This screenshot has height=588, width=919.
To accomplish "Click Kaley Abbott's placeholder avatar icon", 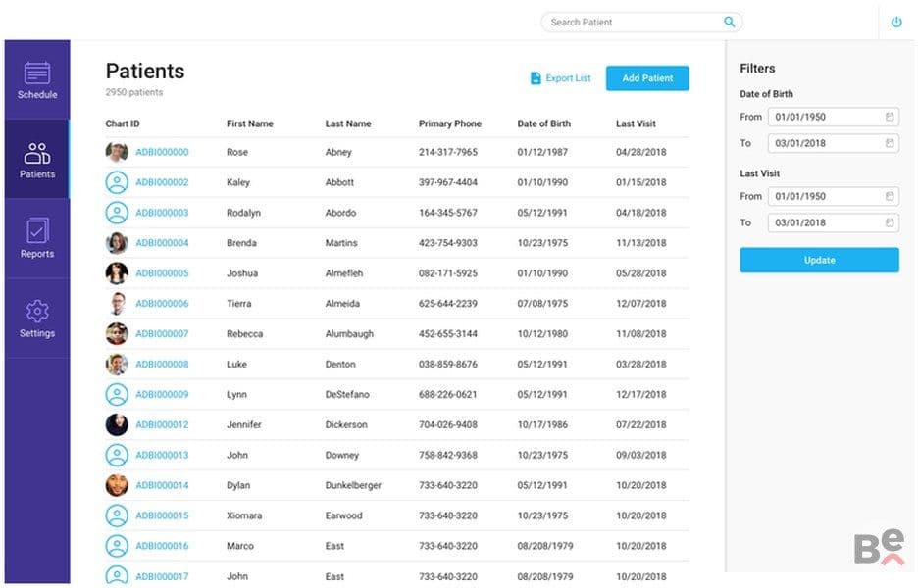I will point(117,182).
